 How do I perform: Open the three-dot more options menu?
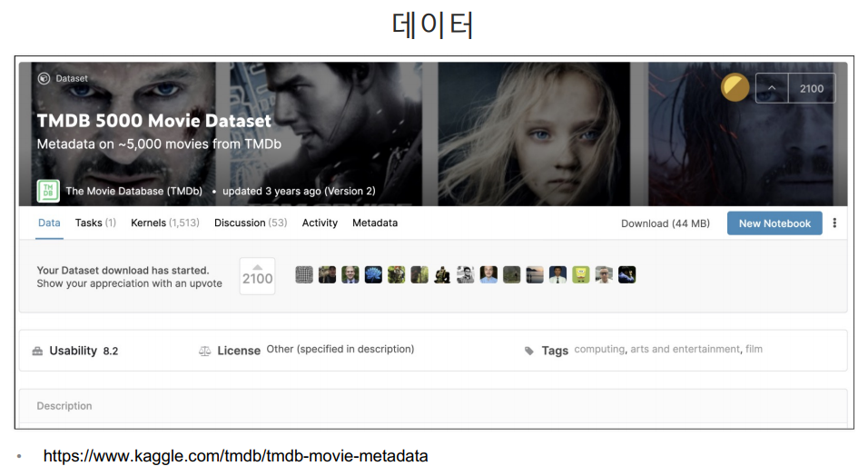coord(834,223)
